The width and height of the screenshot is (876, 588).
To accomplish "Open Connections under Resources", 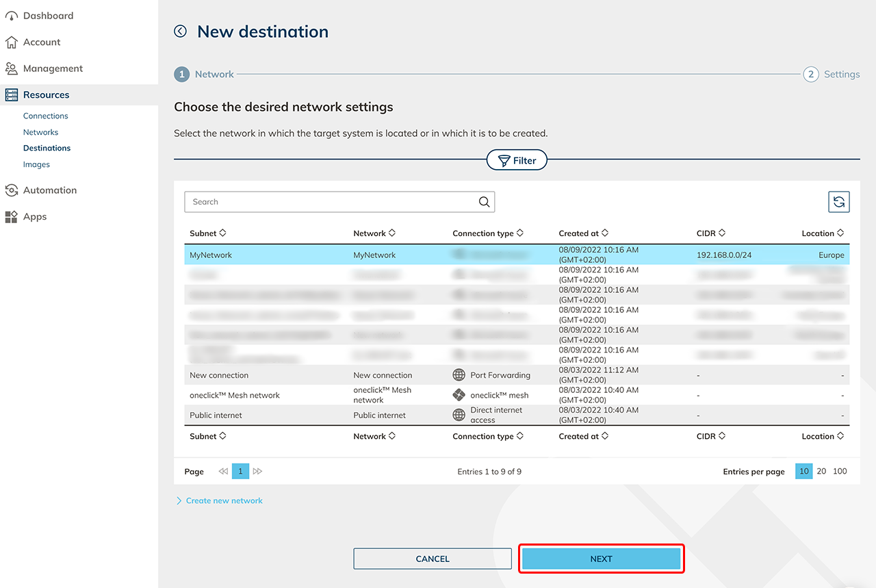I will (x=45, y=116).
